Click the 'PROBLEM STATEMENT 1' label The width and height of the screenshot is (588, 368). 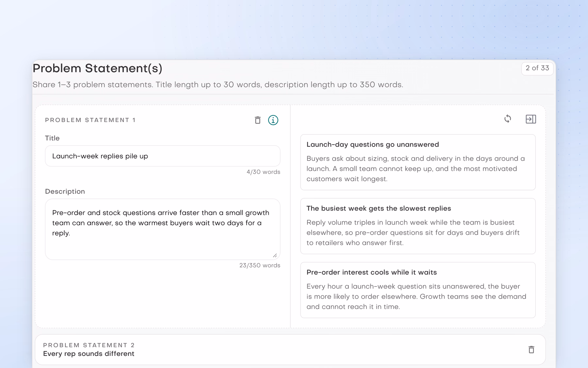(x=90, y=120)
